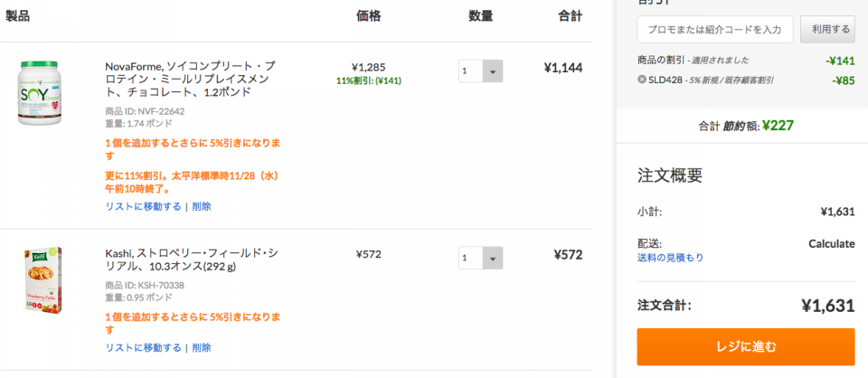868x378 pixels.
Task: Click the 数量 column header
Action: tap(480, 16)
